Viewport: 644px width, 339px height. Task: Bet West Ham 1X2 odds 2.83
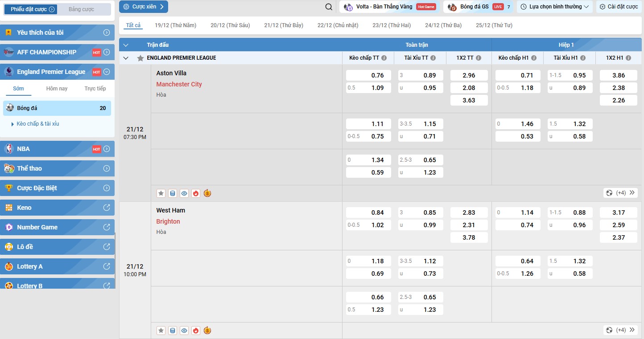tap(469, 212)
